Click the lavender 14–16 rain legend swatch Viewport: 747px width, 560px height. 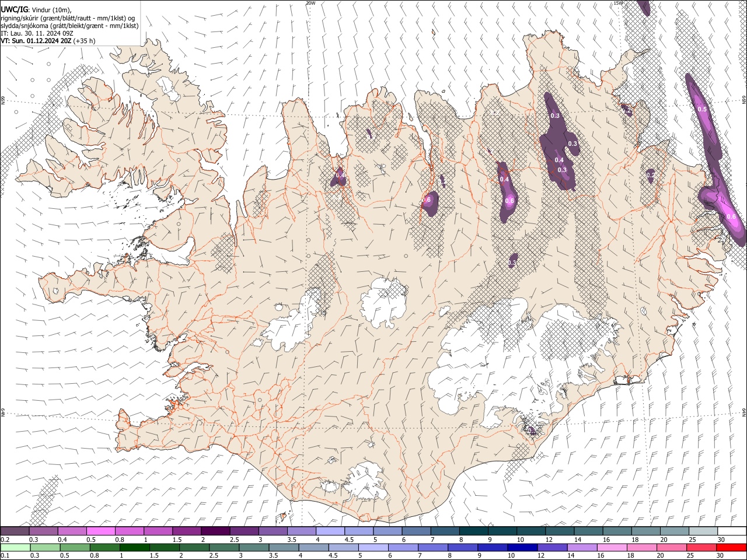pos(582,547)
